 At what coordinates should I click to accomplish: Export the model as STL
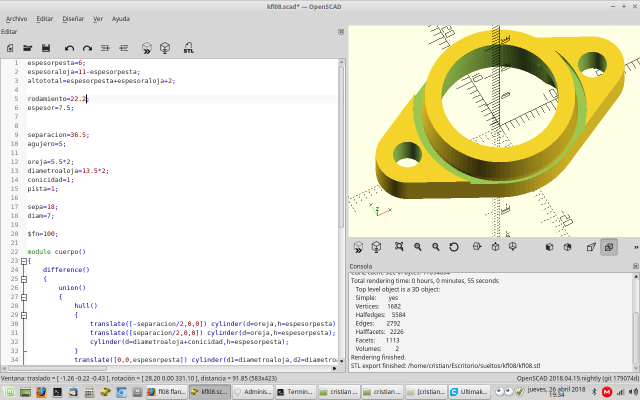point(188,48)
